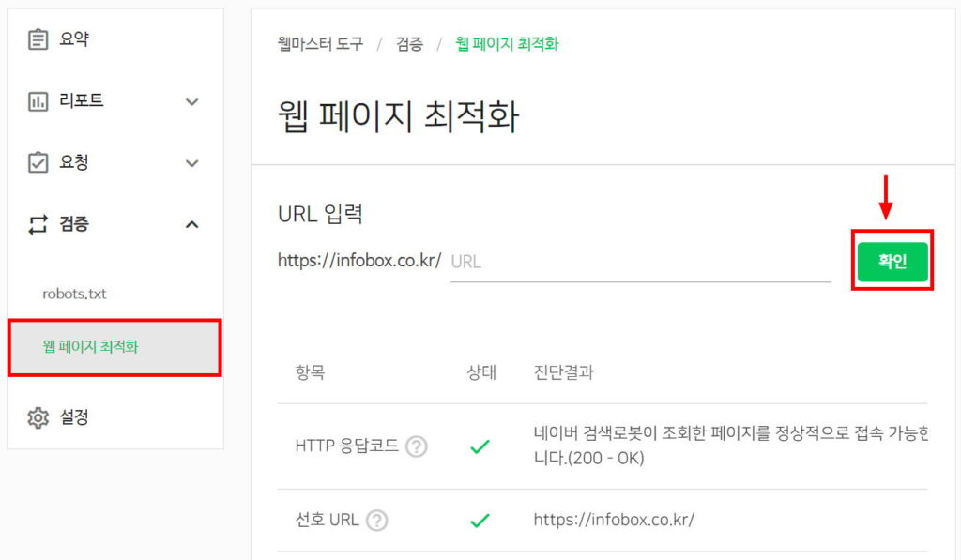Open the 요약 sidebar menu item
This screenshot has height=560, width=961.
pos(77,38)
